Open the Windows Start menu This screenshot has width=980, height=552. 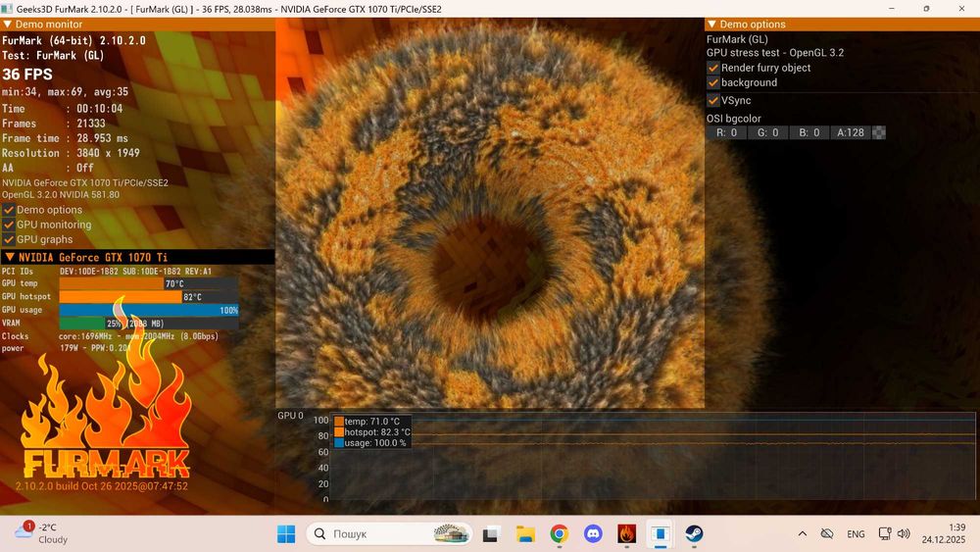click(x=286, y=534)
